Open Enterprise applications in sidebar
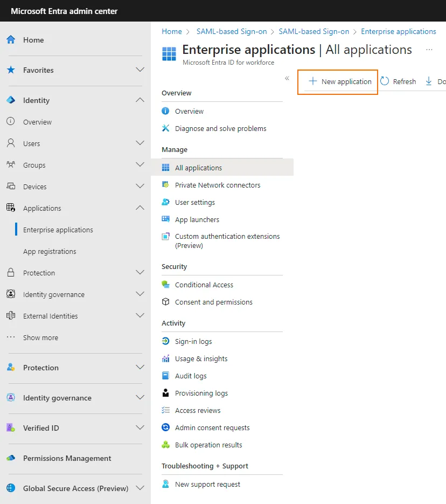 (x=58, y=230)
